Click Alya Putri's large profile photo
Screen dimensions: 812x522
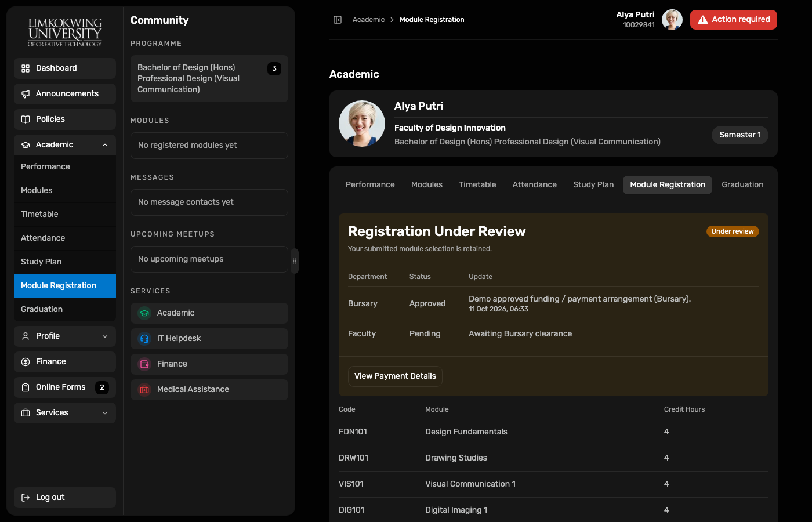(x=362, y=124)
